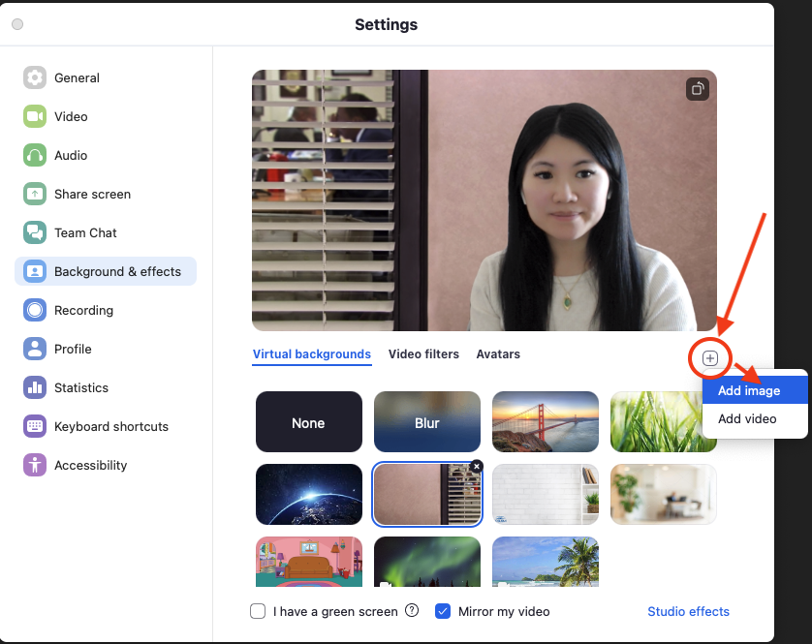Choose Add video from the popup menu
The width and height of the screenshot is (812, 644).
coord(747,419)
